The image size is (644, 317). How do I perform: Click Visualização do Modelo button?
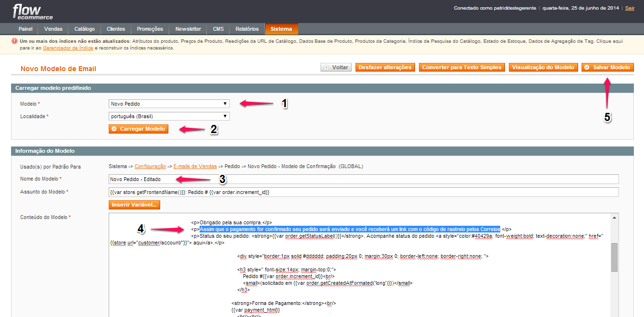coord(543,67)
